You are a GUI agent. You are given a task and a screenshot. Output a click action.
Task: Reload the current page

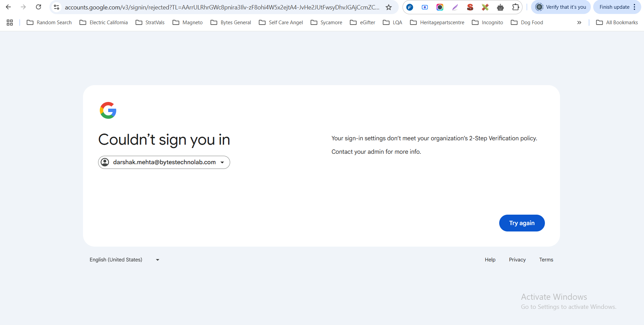point(39,7)
